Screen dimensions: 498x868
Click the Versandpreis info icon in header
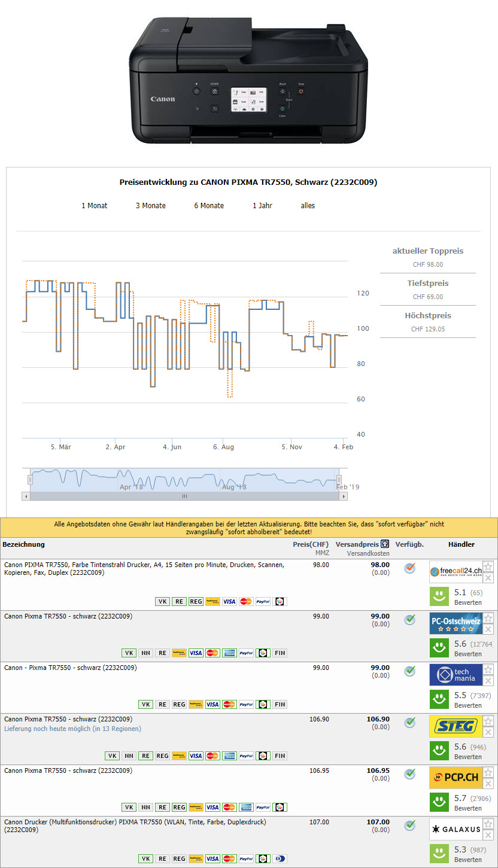[x=386, y=544]
